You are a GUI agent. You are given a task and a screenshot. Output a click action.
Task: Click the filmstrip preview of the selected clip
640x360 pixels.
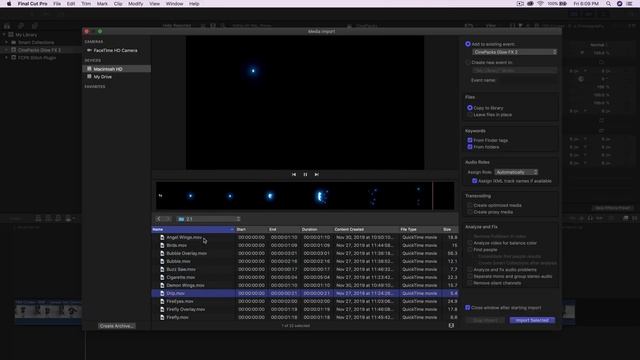(x=305, y=196)
